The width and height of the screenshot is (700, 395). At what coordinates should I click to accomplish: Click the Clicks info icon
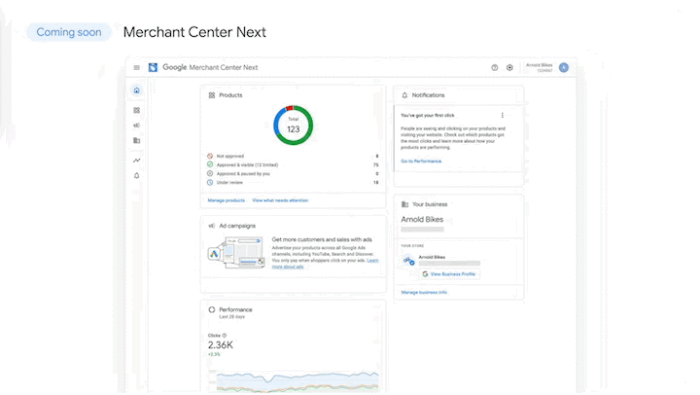coord(225,336)
